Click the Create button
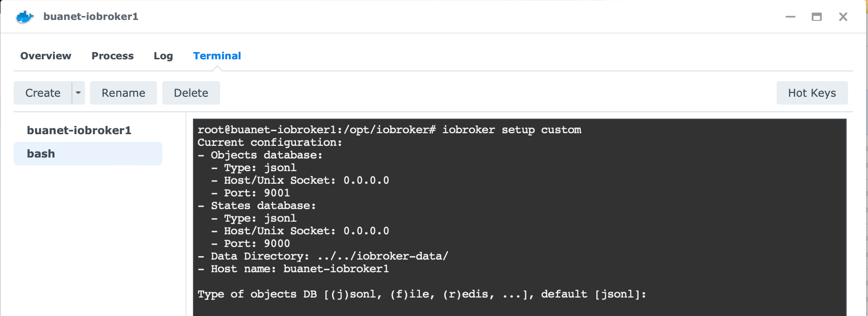The image size is (868, 316). 43,93
